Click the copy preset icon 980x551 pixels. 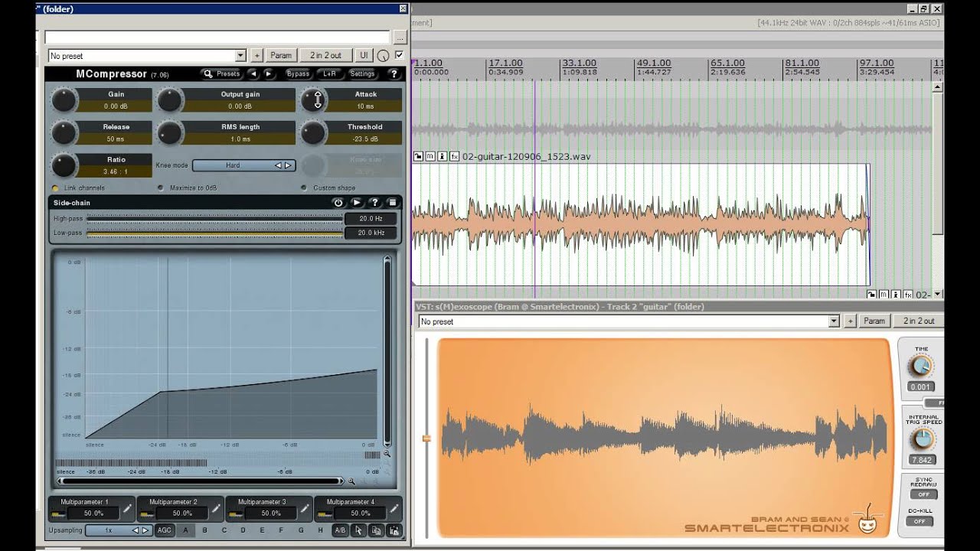coord(376,530)
